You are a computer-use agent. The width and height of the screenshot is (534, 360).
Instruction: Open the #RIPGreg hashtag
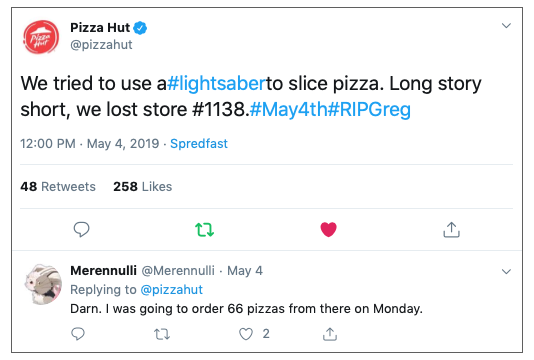(370, 109)
